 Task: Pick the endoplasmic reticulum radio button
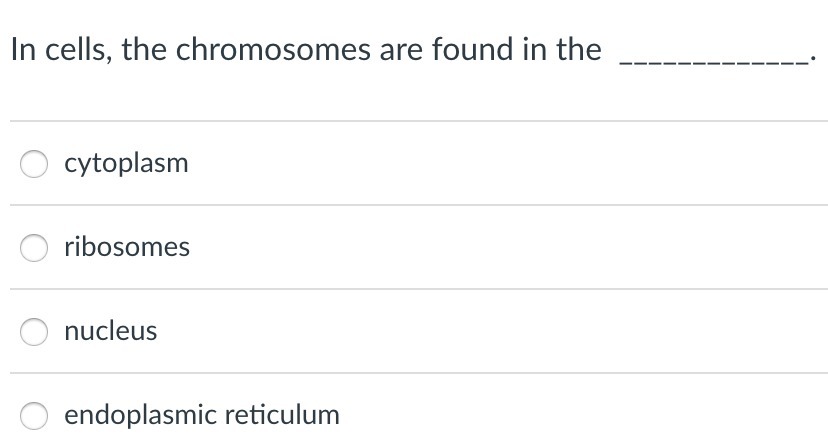tap(35, 415)
